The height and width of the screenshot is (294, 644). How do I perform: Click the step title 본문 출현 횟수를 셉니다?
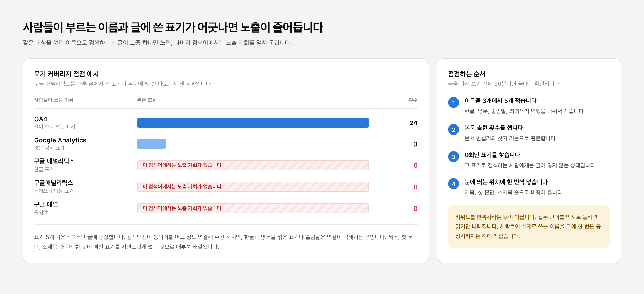pyautogui.click(x=494, y=128)
